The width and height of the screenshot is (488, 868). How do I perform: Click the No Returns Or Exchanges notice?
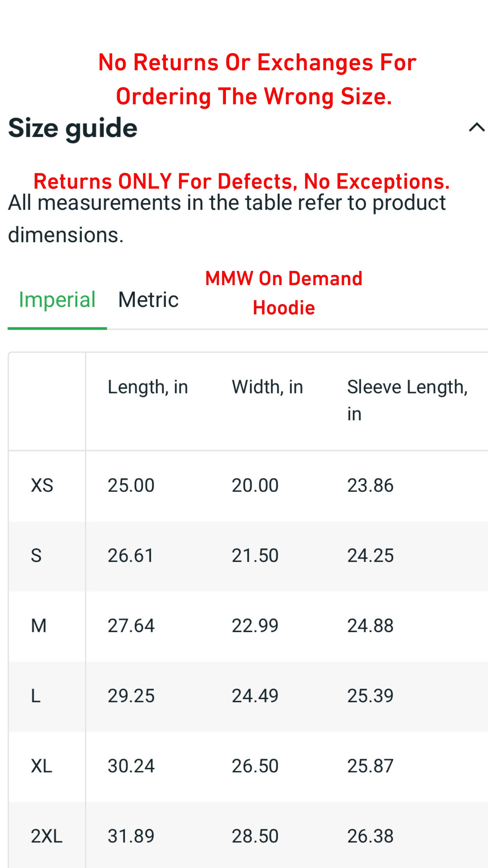[x=257, y=79]
